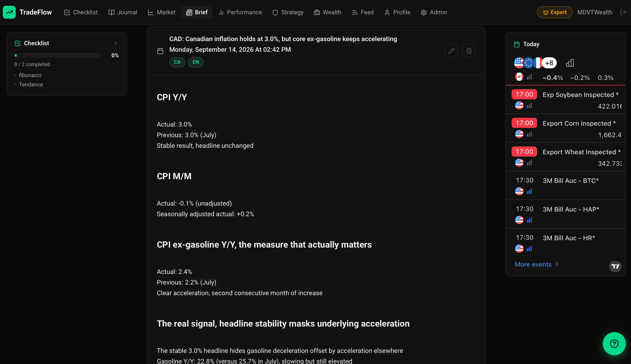Select the fibonacci checklist item
The image size is (631, 364).
pyautogui.click(x=30, y=75)
